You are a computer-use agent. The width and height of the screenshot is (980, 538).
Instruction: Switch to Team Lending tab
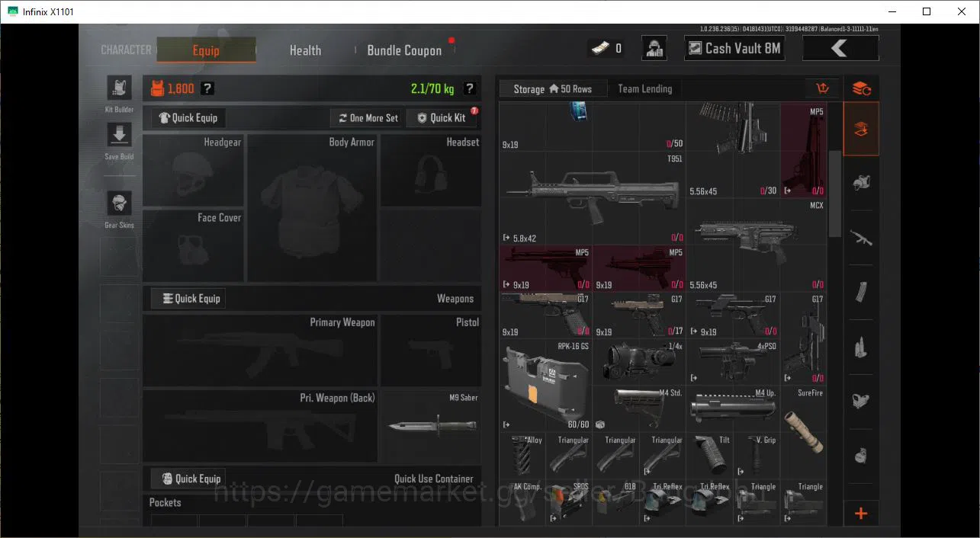(644, 88)
